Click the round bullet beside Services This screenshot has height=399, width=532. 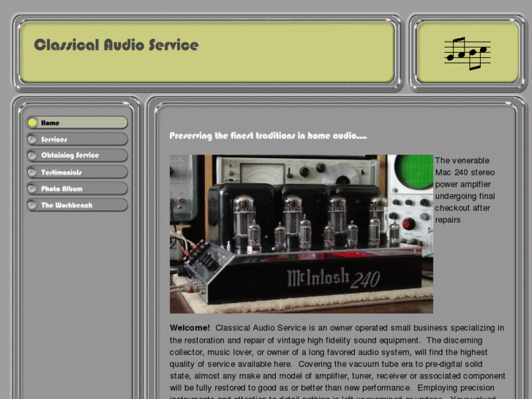tap(32, 139)
